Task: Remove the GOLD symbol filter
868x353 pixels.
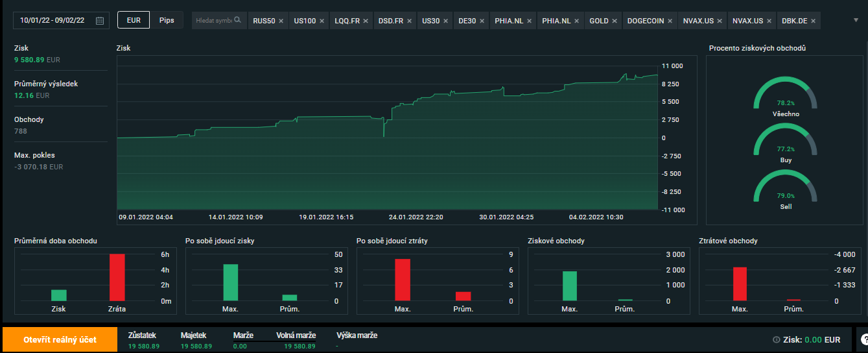Action: tap(614, 21)
